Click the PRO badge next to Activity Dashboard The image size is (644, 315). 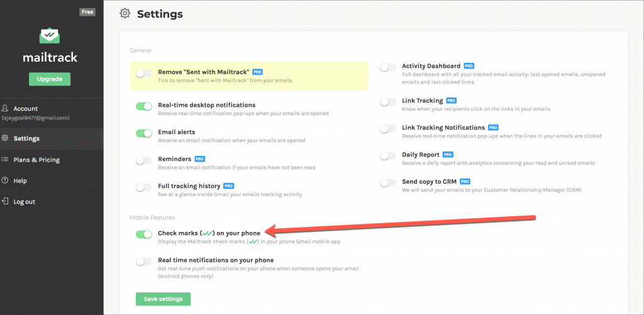pos(469,66)
